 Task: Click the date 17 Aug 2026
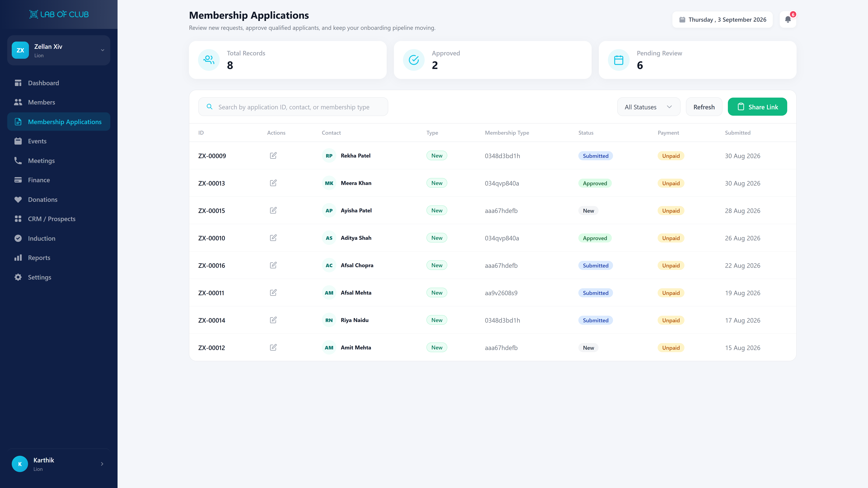[743, 320]
